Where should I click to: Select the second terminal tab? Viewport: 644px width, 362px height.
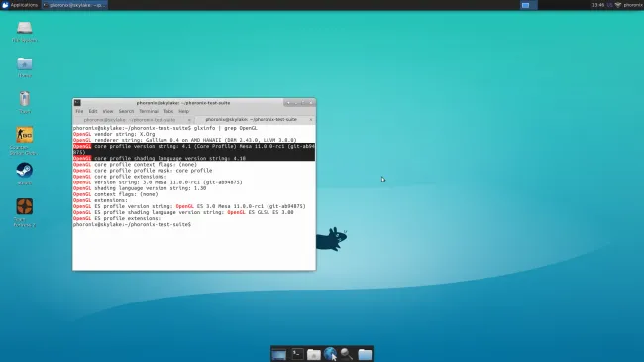pyautogui.click(x=251, y=119)
